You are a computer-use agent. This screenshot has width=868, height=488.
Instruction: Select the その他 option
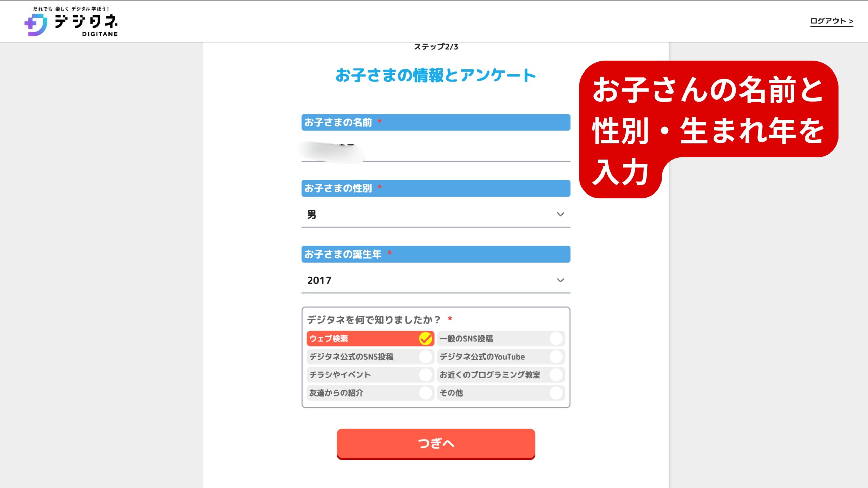(500, 393)
